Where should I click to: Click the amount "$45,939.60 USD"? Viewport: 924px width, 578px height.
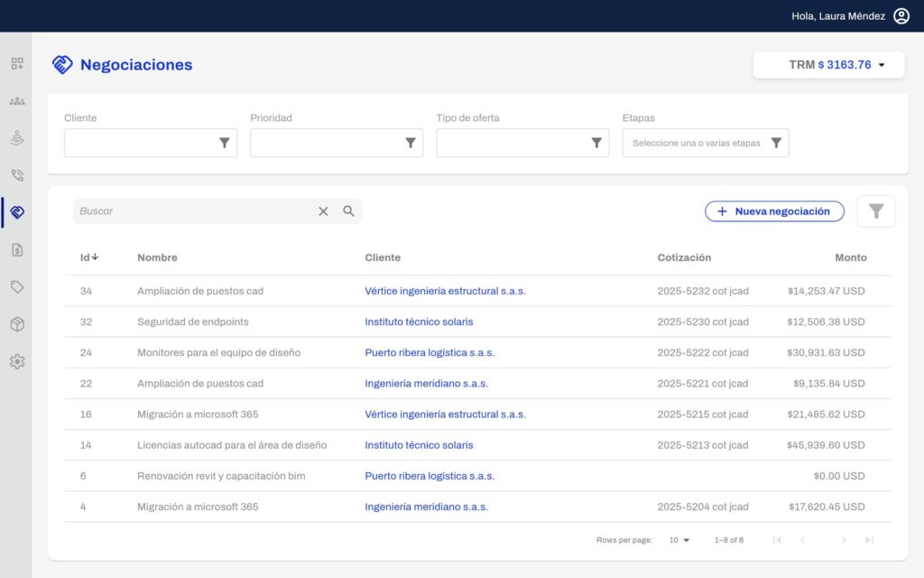pos(826,445)
